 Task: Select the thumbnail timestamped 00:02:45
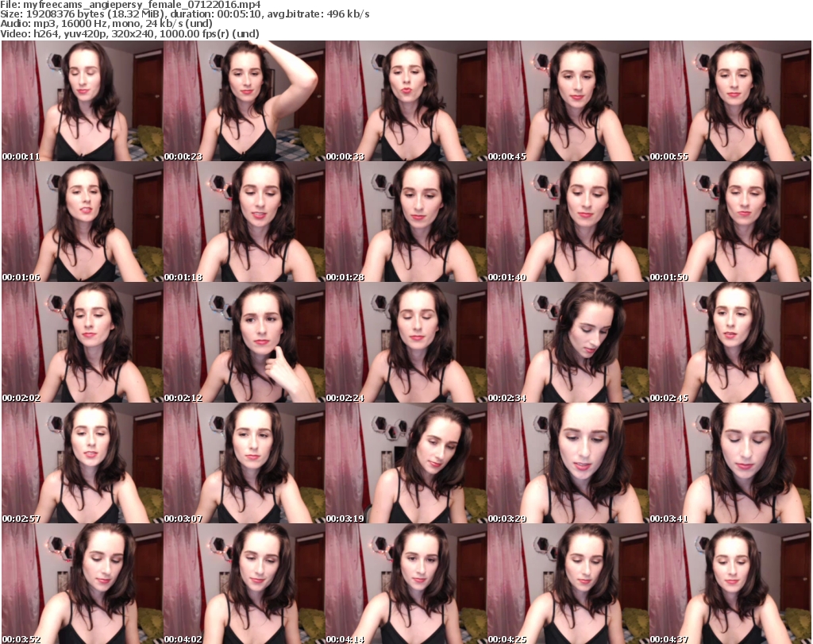click(x=730, y=343)
